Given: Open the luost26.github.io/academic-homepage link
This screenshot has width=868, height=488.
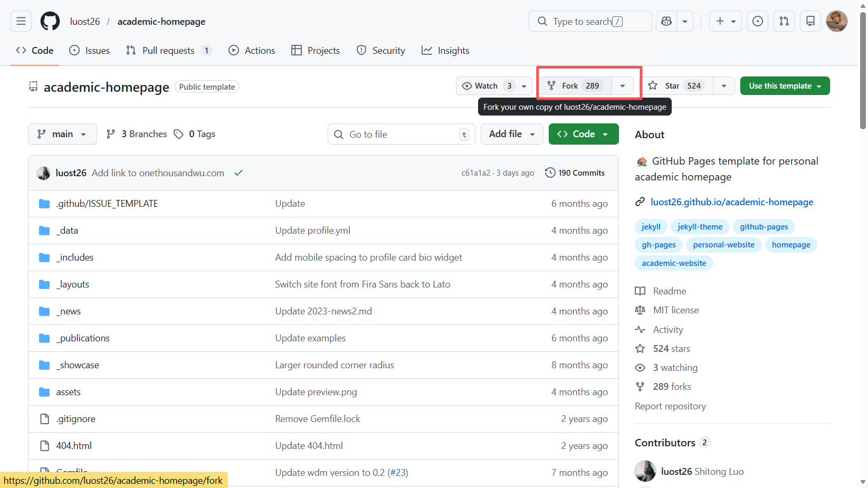Looking at the screenshot, I should pyautogui.click(x=731, y=202).
